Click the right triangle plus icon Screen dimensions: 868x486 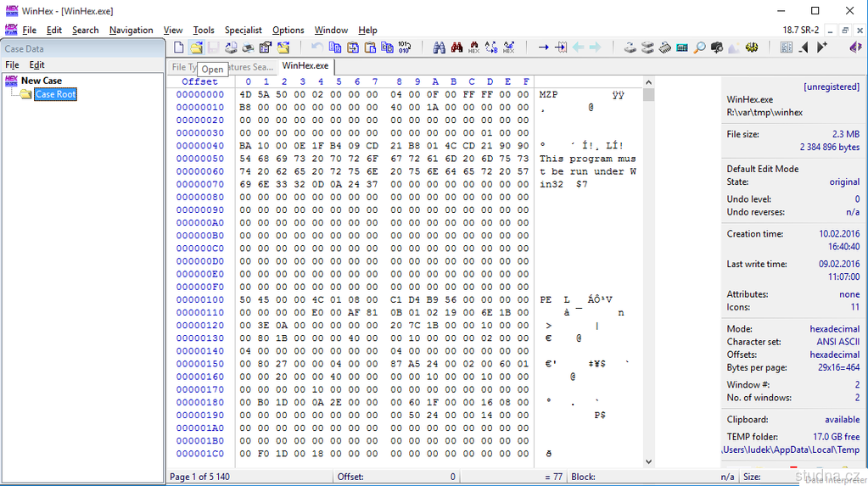[821, 47]
